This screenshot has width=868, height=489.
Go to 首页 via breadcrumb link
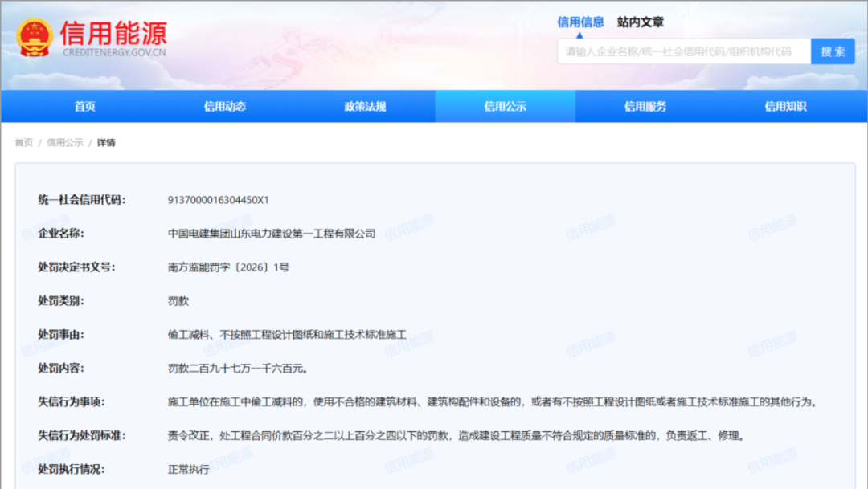[24, 143]
